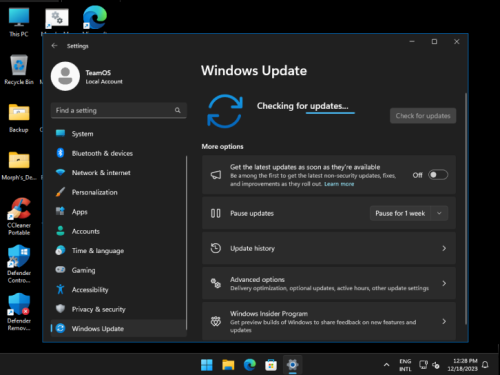Select Defender Control desktop shortcut
This screenshot has height=375, width=500.
point(19,264)
